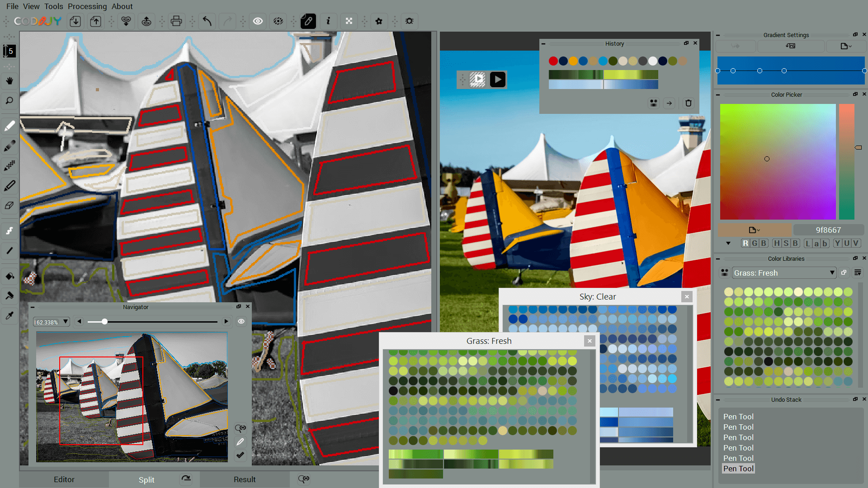Click the hex color field 9f8667
Viewport: 868px width, 488px height.
click(x=828, y=230)
